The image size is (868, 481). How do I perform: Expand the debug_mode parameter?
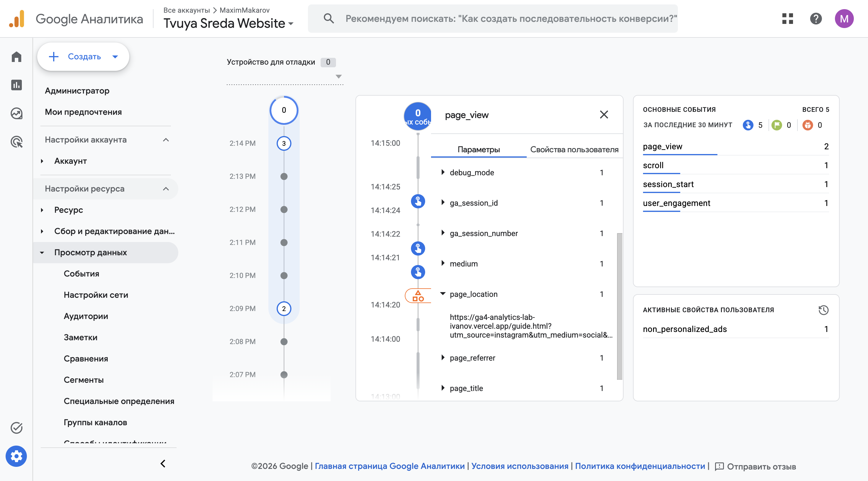coord(443,172)
